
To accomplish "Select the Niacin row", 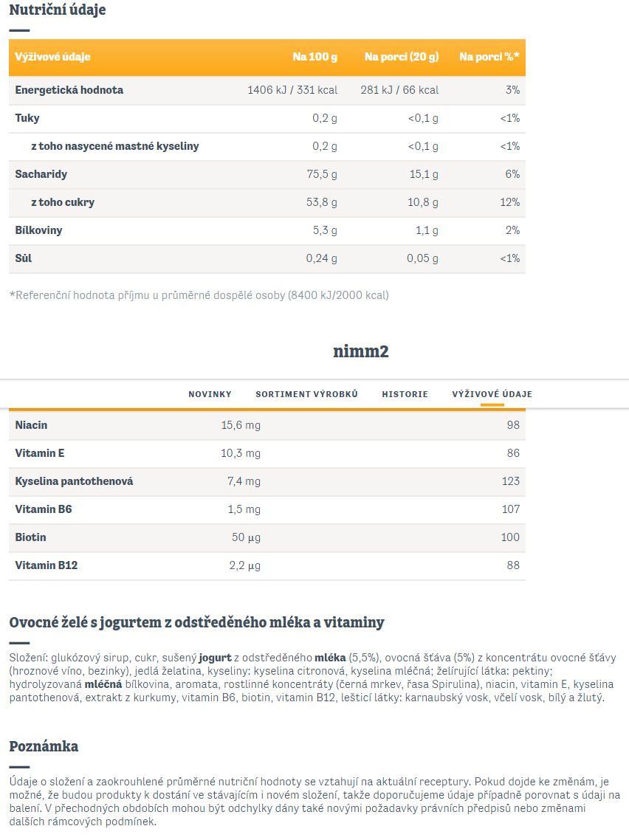I will point(267,425).
